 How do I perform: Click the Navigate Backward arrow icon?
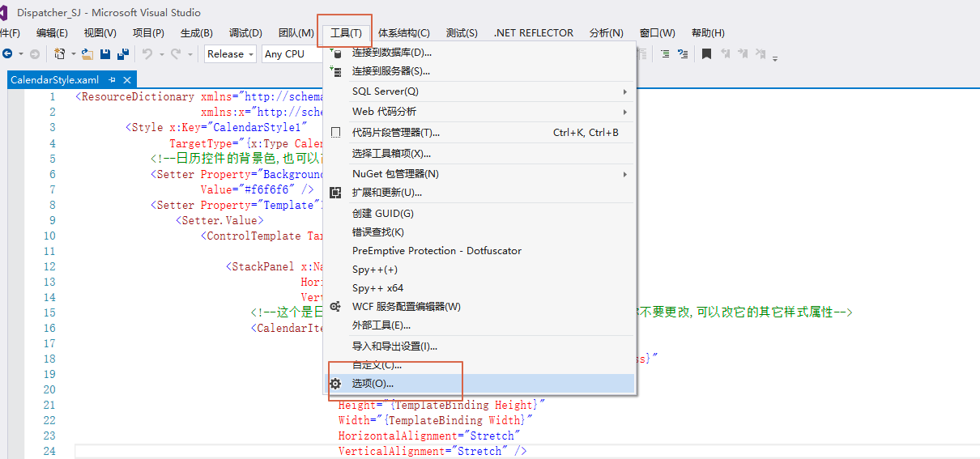(x=6, y=54)
